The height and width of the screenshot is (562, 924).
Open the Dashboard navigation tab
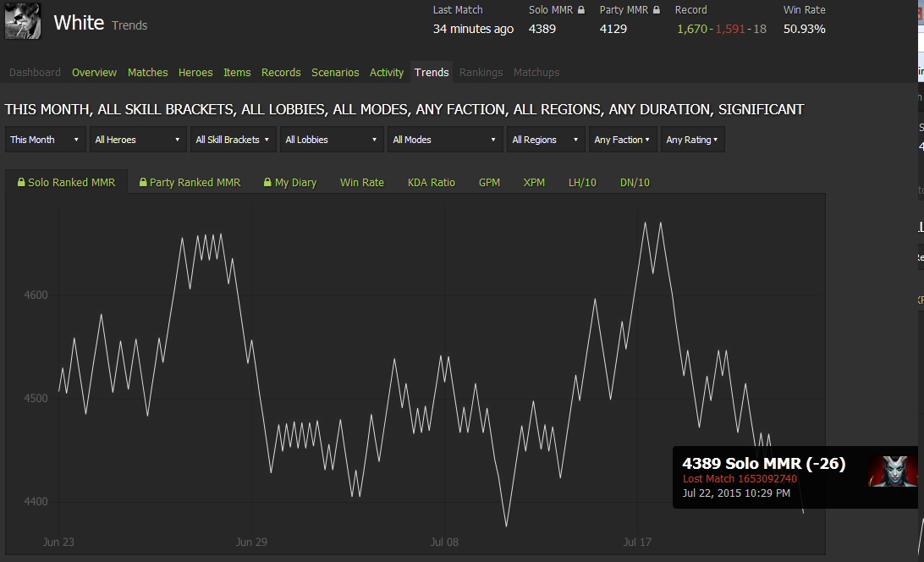pos(35,73)
